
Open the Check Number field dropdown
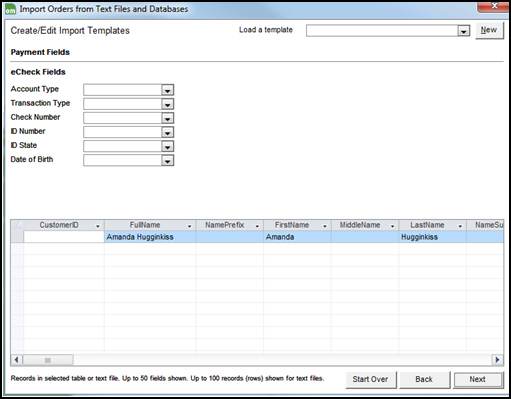tap(167, 118)
